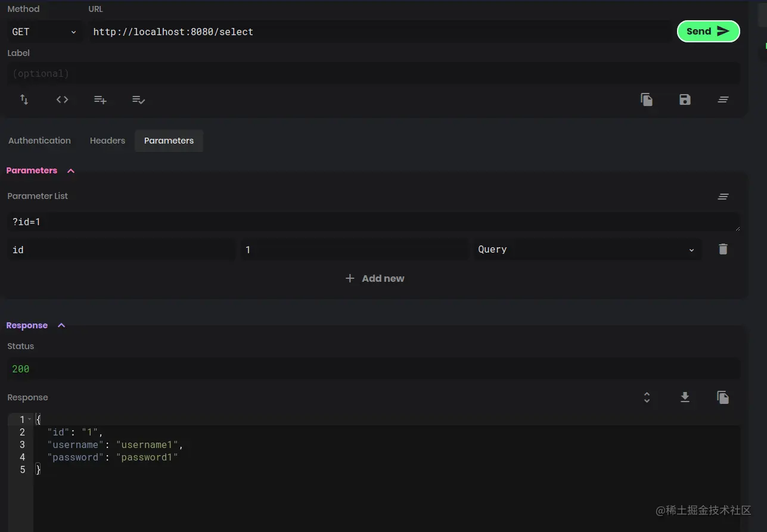
Task: Click the 200 status field
Action: 374,369
